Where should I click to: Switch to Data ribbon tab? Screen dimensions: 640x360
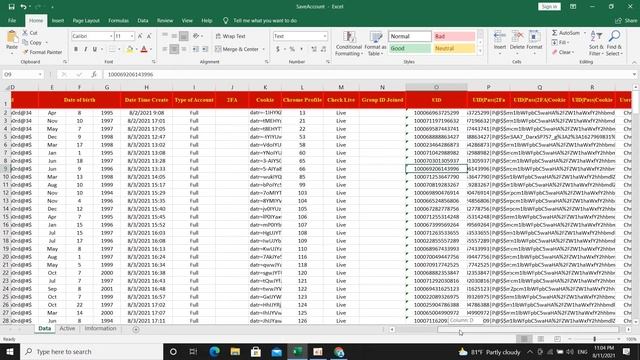click(x=143, y=20)
